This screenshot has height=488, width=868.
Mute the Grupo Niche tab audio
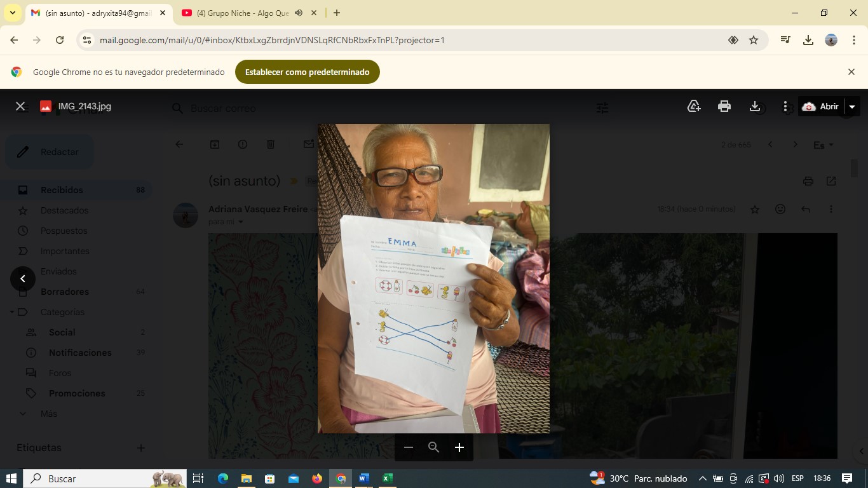coord(299,13)
